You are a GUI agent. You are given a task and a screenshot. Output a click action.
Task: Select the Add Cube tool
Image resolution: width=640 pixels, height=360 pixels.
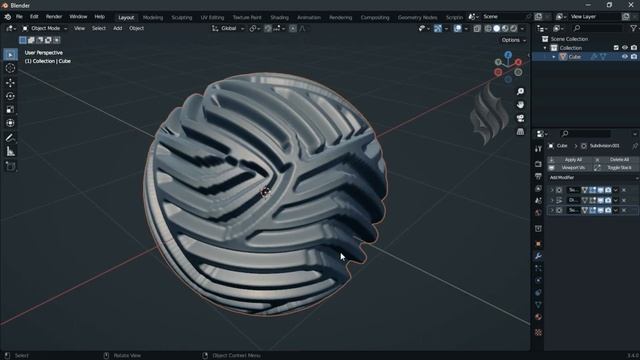[10, 166]
